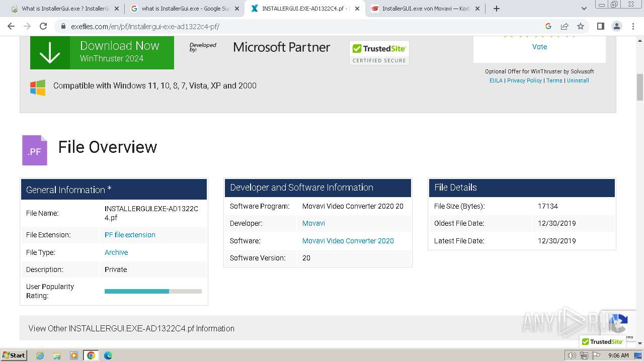Close the Google Search tab

click(x=236, y=9)
